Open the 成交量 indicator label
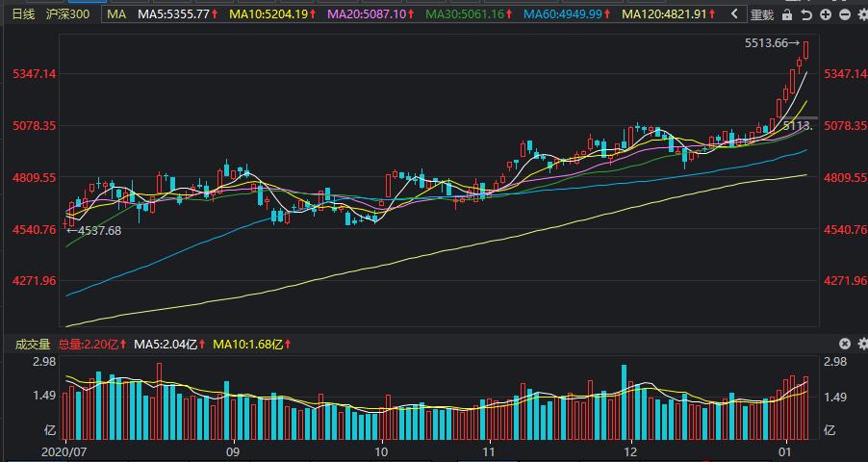The height and width of the screenshot is (462, 868). [x=33, y=345]
